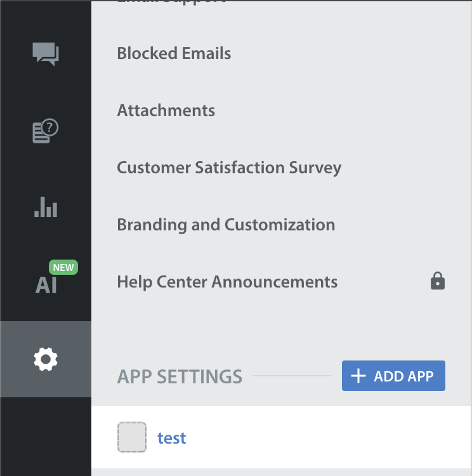Select the white test app row

[x=282, y=437]
